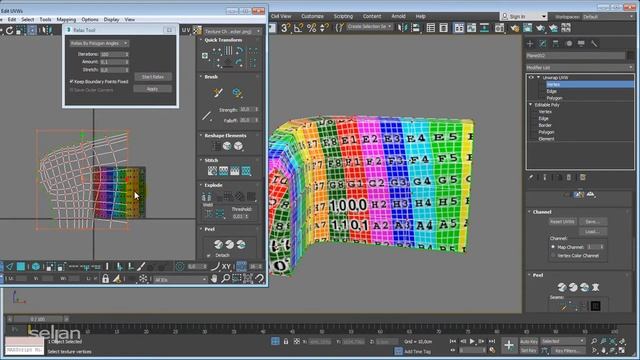Click the Relax brush icon
The image size is (640, 360).
click(x=237, y=93)
